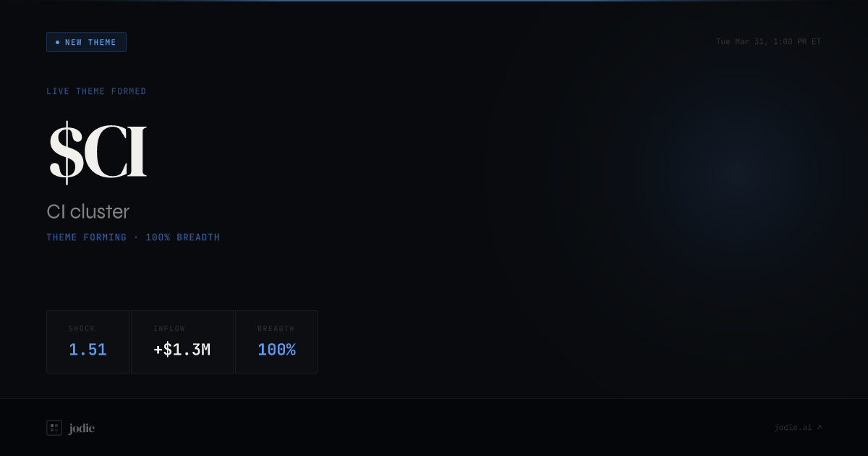Click the jodie logo square icon

point(54,428)
